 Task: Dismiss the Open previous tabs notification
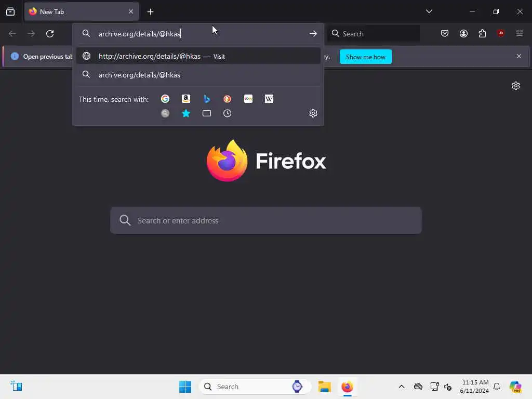[x=519, y=56]
